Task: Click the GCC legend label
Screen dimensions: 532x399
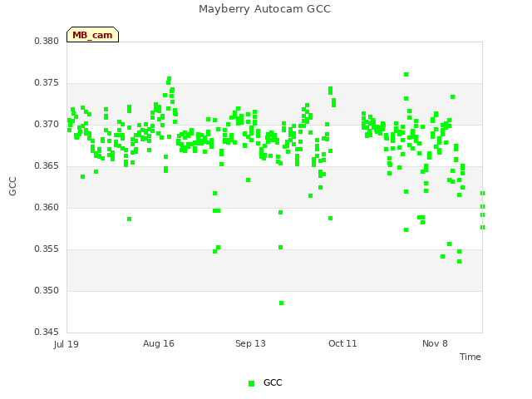Action: [273, 382]
